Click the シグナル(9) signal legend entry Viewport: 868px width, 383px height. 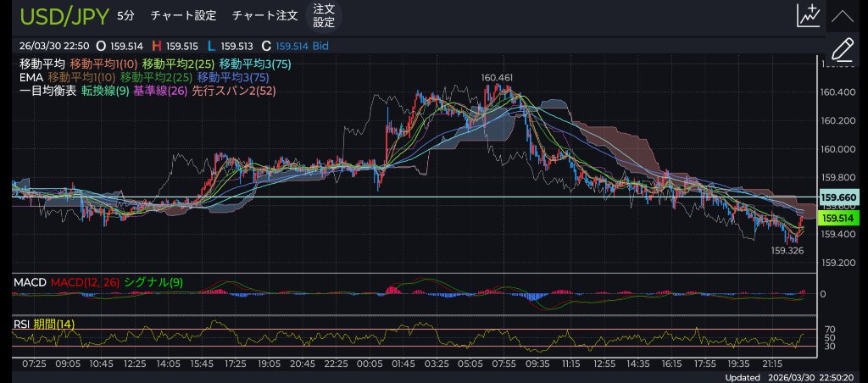tap(153, 281)
